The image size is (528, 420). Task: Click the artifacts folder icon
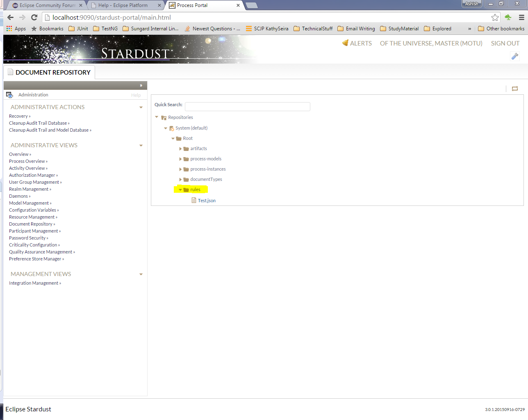point(186,149)
